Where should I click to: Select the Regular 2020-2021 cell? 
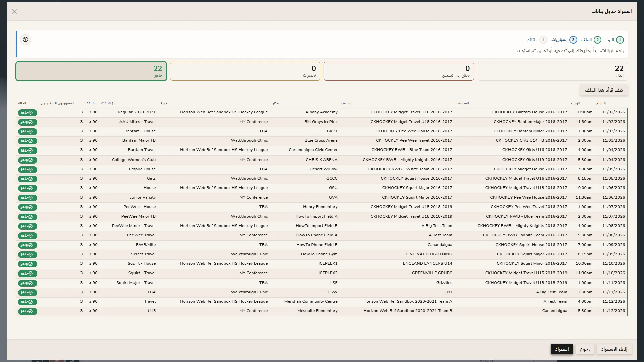[137, 112]
